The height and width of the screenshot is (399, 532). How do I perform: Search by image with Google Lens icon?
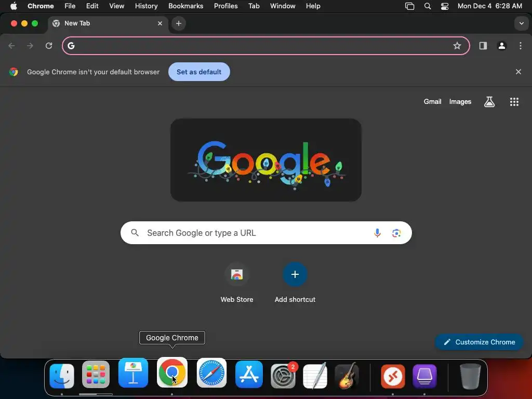[396, 233]
